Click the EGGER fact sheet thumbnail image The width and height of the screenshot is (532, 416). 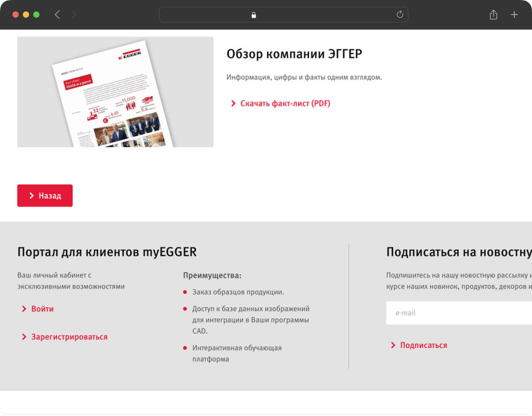coord(115,92)
